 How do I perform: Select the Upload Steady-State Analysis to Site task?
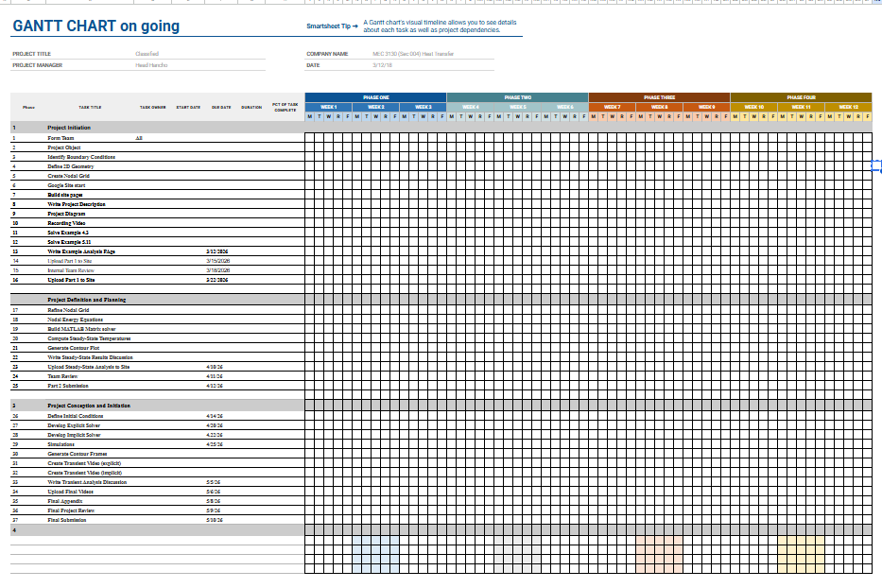click(88, 367)
